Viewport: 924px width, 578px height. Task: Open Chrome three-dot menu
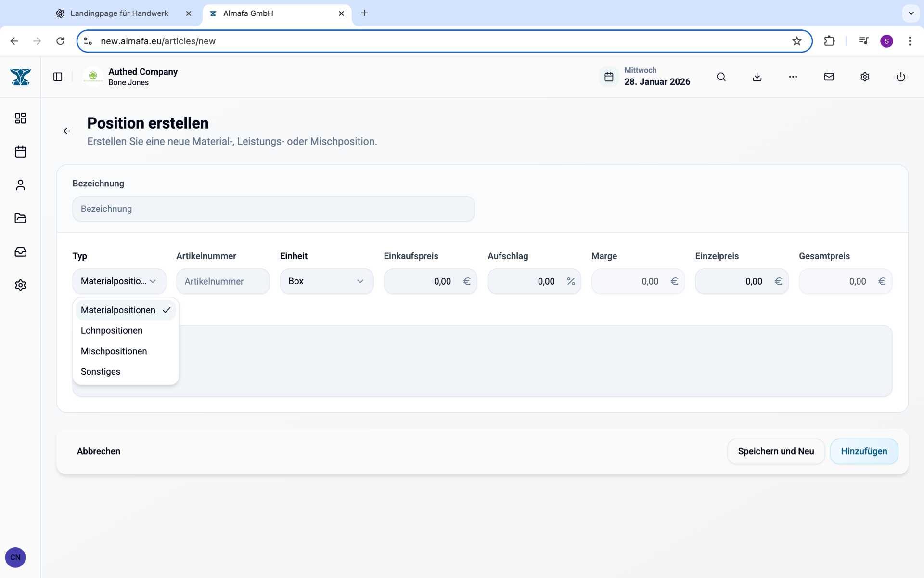(x=910, y=41)
